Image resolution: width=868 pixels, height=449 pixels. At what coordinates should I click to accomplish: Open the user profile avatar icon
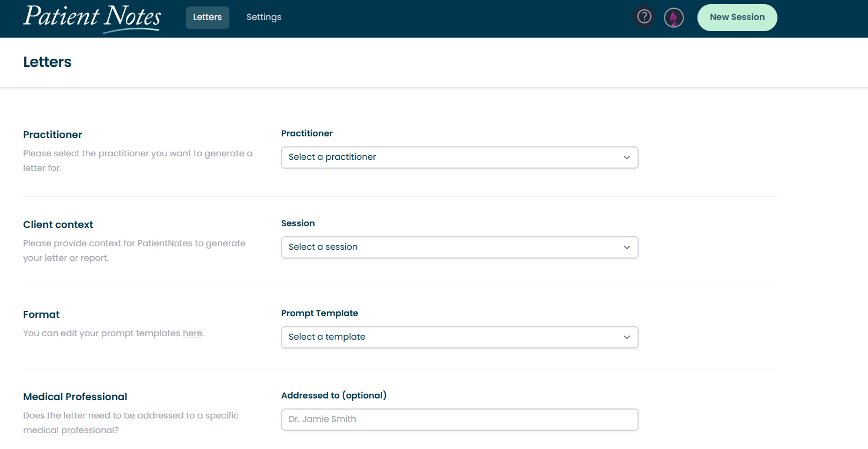(674, 18)
